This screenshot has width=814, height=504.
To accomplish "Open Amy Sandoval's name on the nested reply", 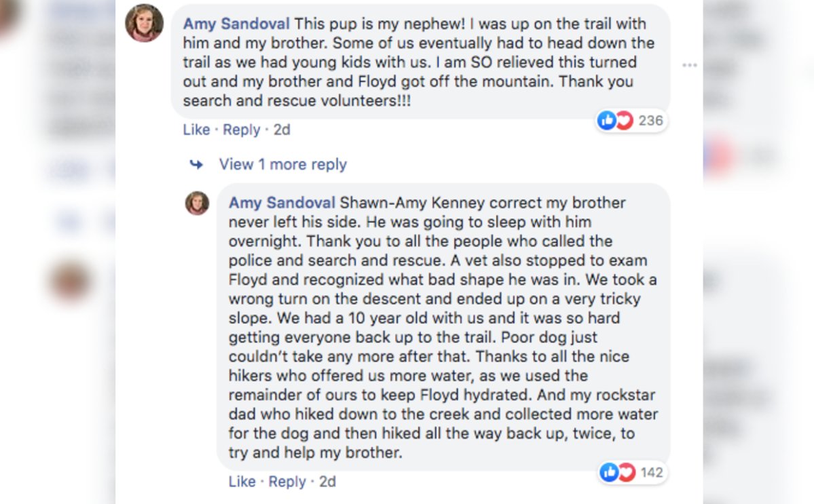I will click(x=282, y=203).
